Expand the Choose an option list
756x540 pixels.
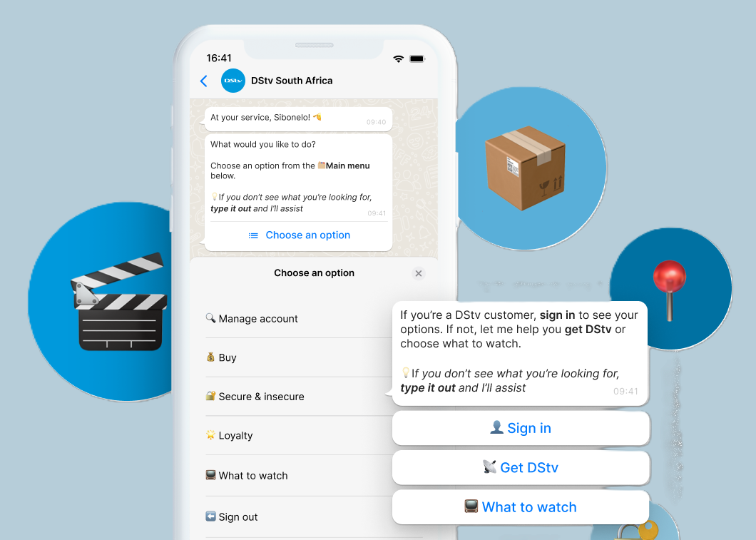click(299, 235)
